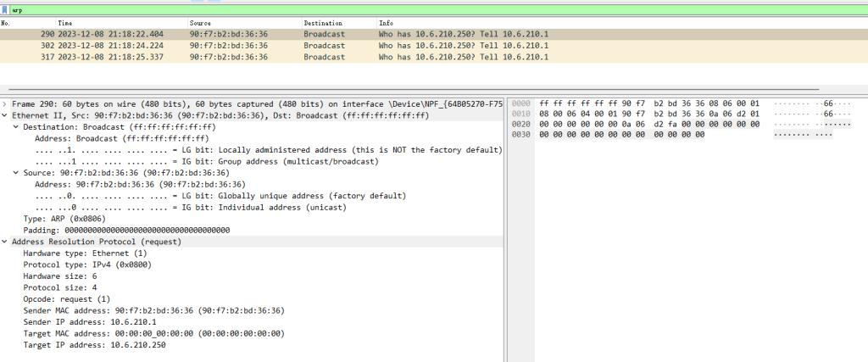Select packet 317 at 21:18:25.337

[254, 58]
